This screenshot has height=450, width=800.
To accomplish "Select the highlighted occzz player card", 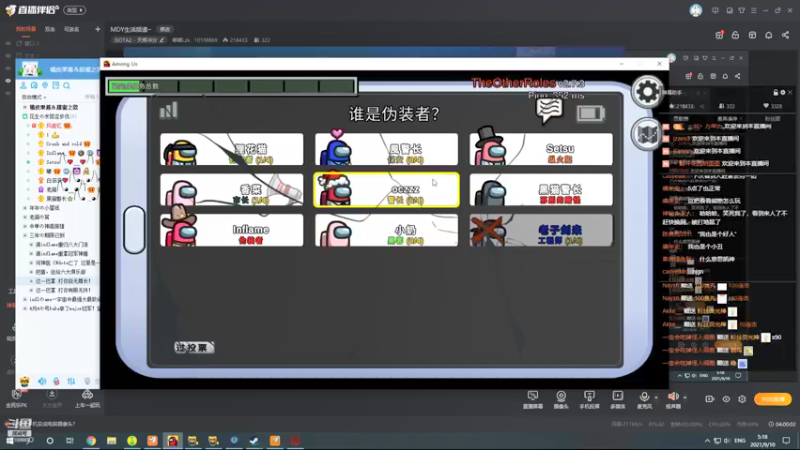I will coord(386,190).
